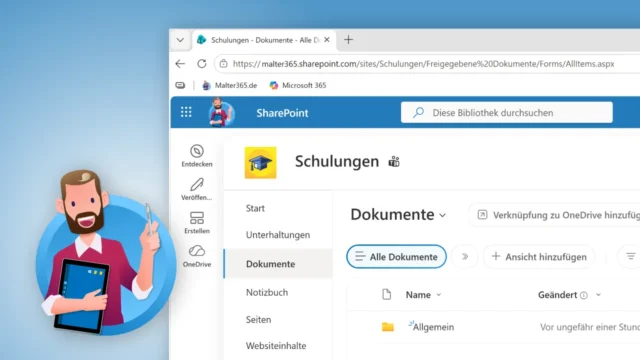Click the Schulungen site title
The height and width of the screenshot is (360, 640).
point(337,162)
